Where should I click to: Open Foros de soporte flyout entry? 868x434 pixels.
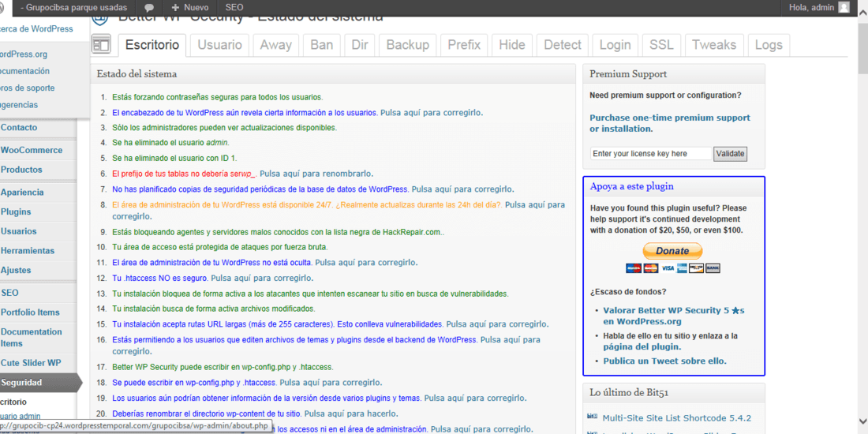pos(28,88)
